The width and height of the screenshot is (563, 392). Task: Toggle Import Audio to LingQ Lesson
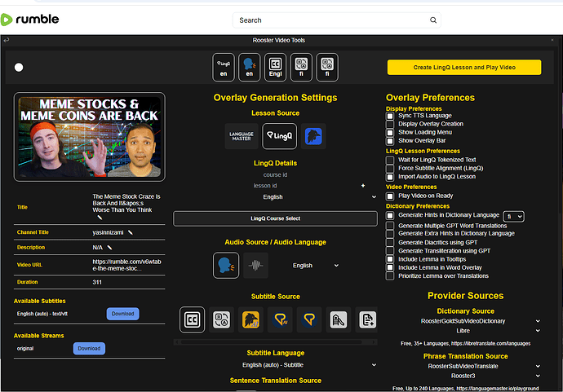[390, 177]
